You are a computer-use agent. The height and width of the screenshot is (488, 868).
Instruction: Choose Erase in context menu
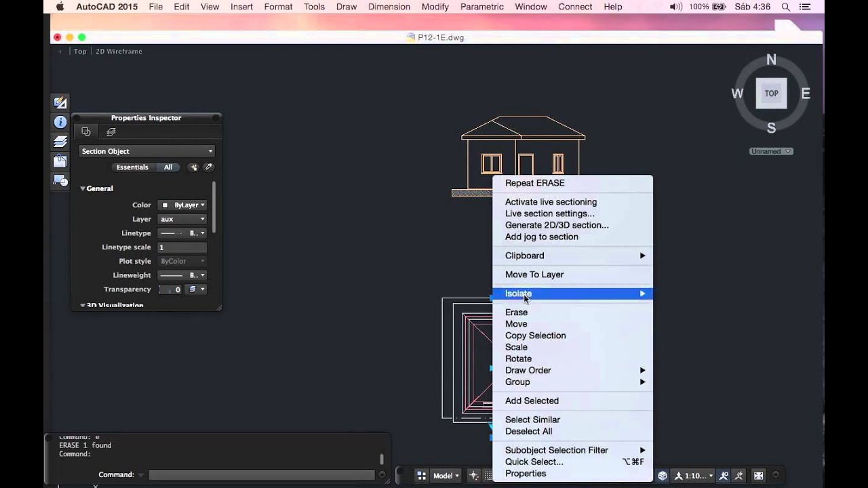point(572,312)
